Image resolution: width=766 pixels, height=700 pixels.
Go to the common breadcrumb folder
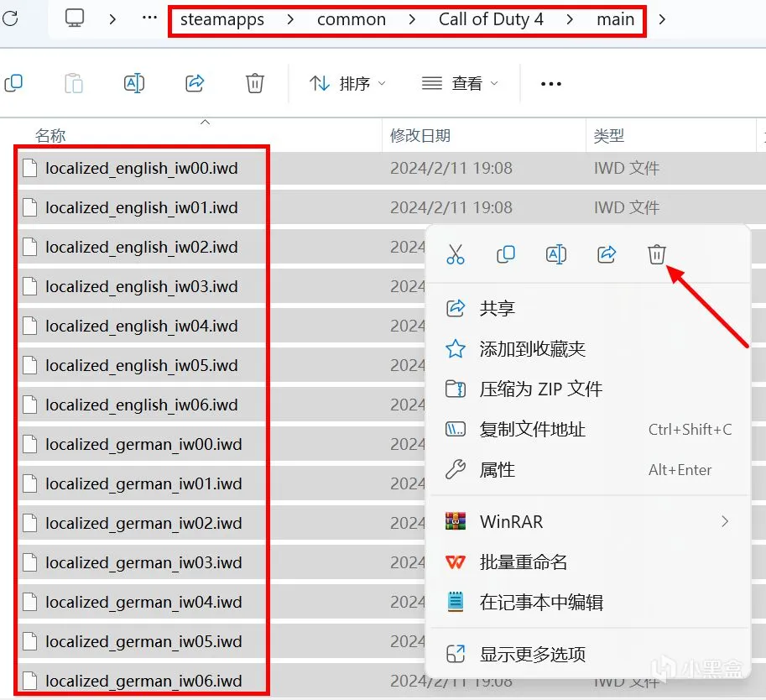click(352, 19)
